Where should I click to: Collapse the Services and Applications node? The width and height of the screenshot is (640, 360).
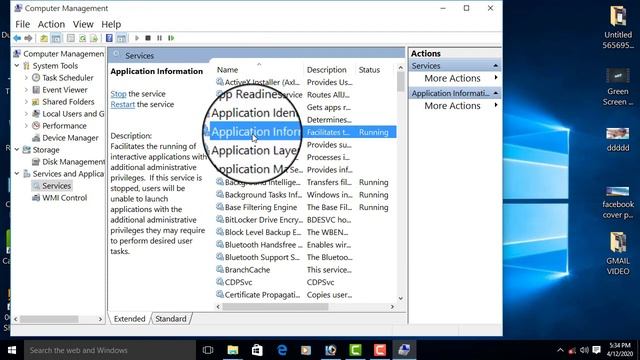(17, 174)
